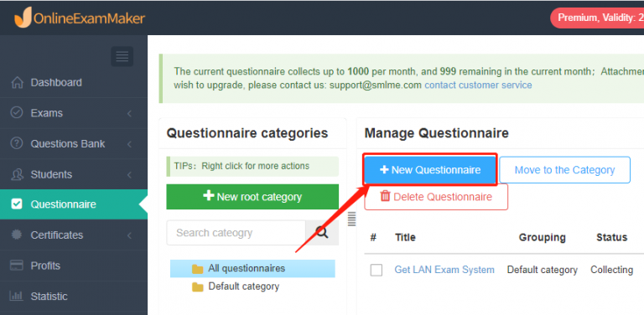The height and width of the screenshot is (315, 644).
Task: Open the Statistic sidebar menu
Action: (x=74, y=296)
